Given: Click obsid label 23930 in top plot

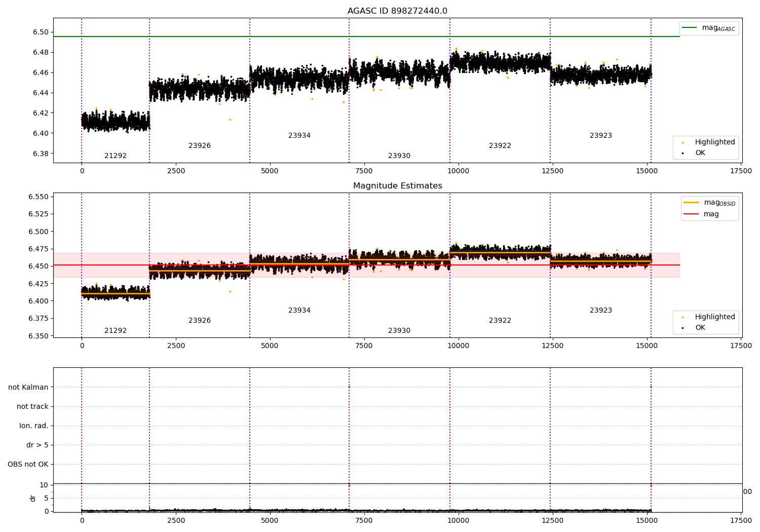Looking at the screenshot, I should [399, 156].
